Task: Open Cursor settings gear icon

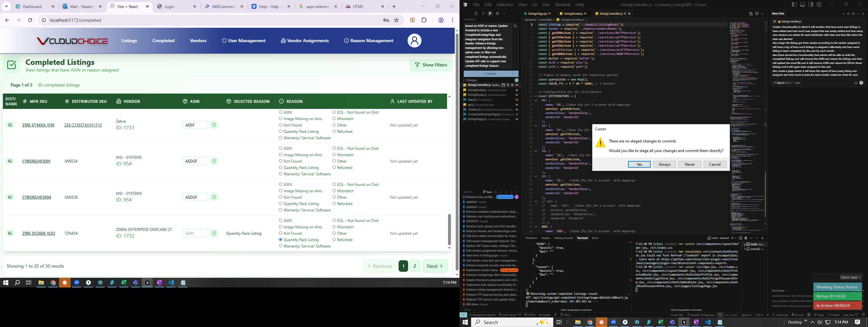Action: tap(819, 4)
